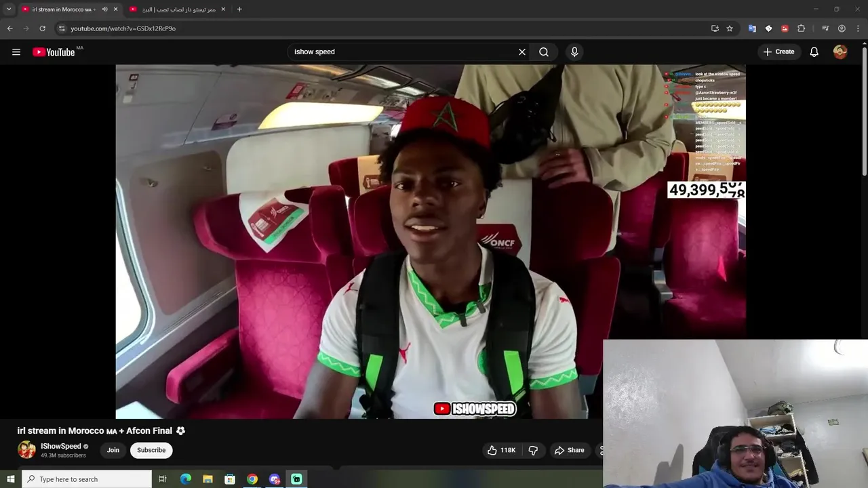Click the video player to pause
868x488 pixels.
point(431,241)
